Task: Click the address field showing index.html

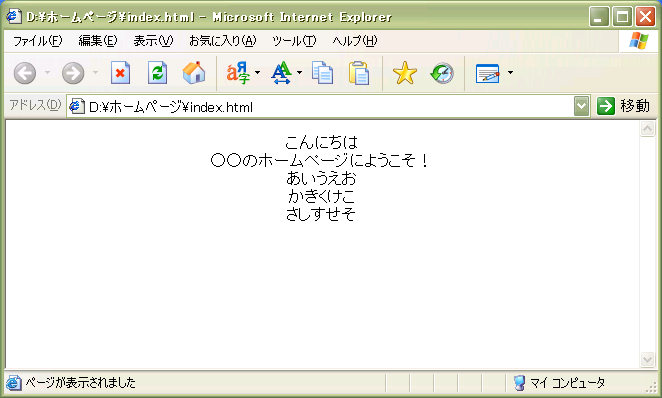Action: [x=320, y=106]
